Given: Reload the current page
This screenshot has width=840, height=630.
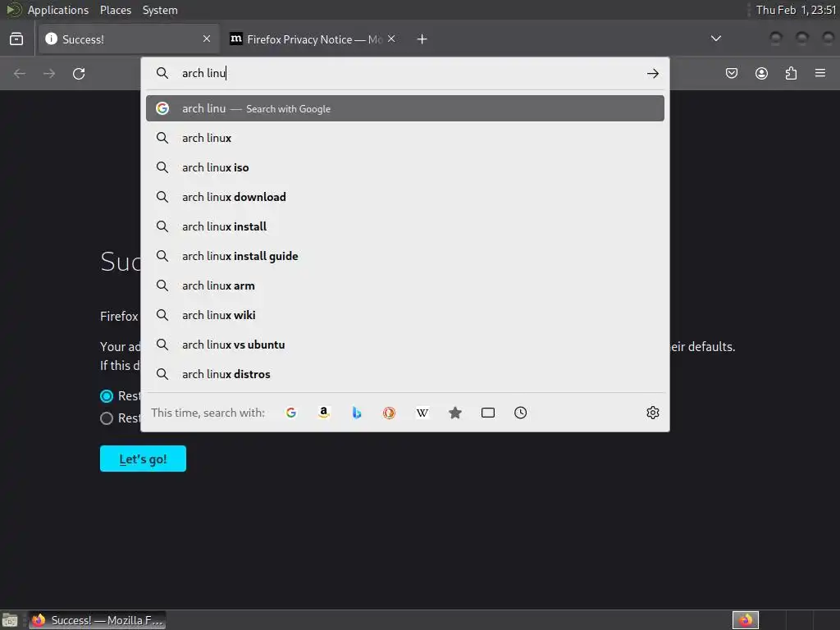Looking at the screenshot, I should pos(79,73).
